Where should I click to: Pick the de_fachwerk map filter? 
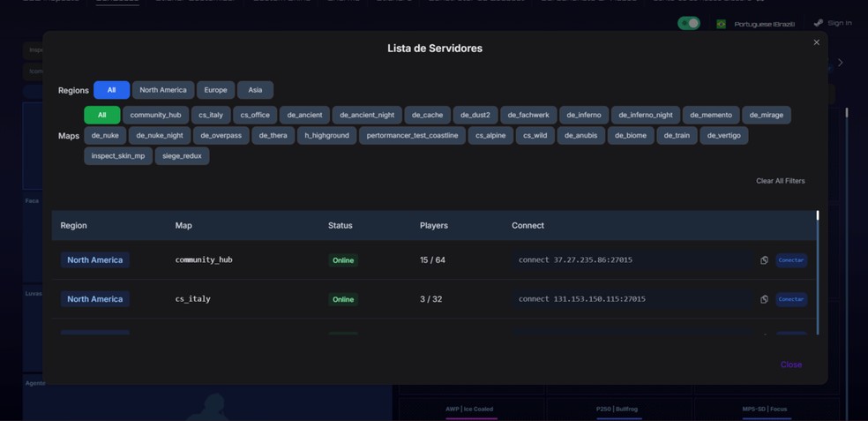[x=528, y=116]
